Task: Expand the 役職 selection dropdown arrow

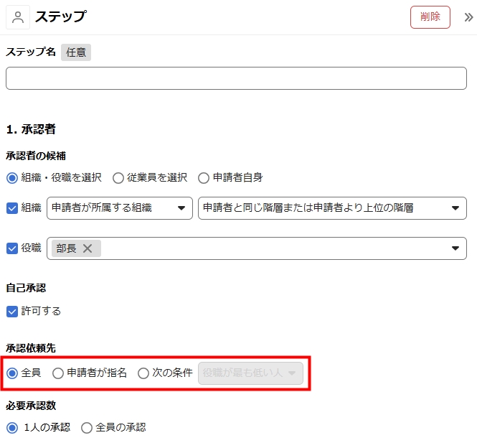Action: click(455, 248)
